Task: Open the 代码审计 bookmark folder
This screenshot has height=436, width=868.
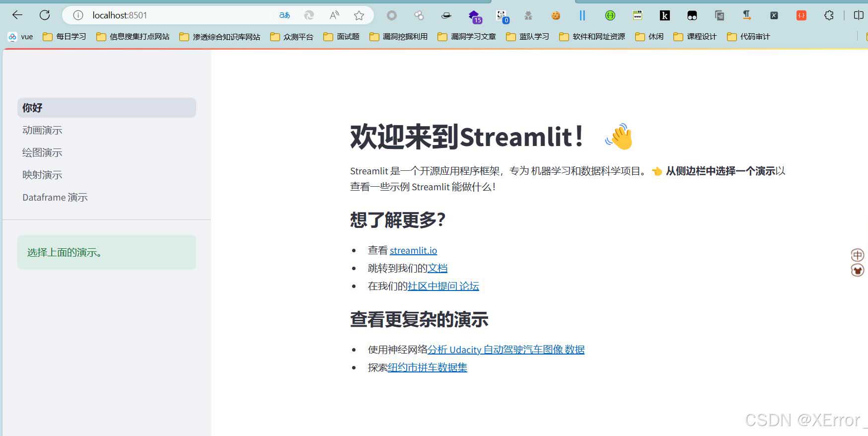Action: (x=748, y=37)
